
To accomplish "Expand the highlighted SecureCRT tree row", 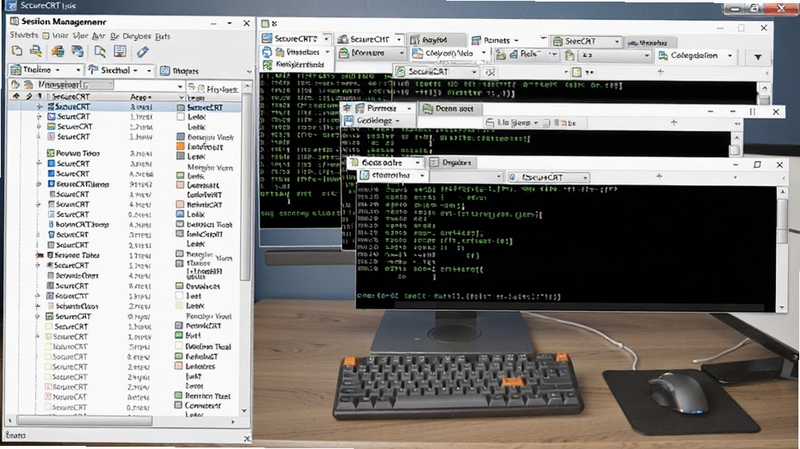I will [39, 107].
